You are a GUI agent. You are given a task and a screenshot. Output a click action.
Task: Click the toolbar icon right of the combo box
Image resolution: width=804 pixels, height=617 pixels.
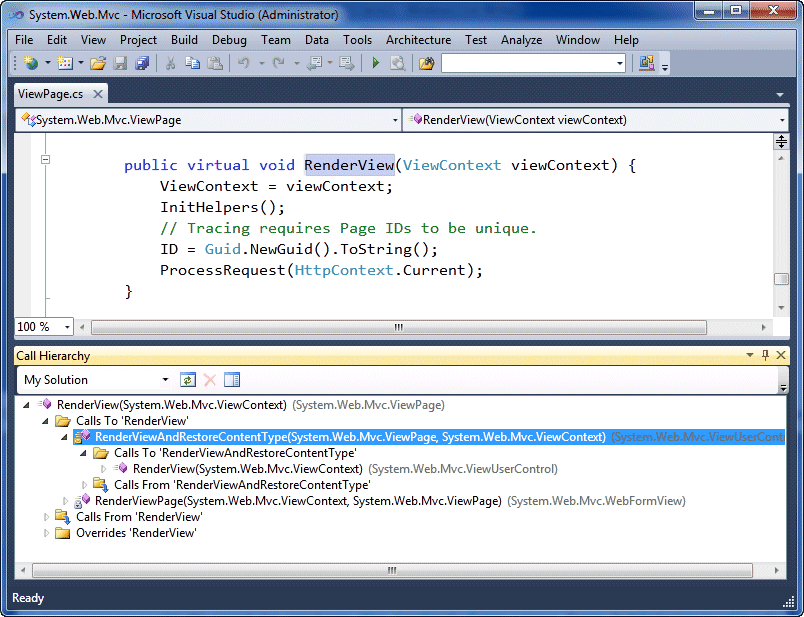[647, 63]
